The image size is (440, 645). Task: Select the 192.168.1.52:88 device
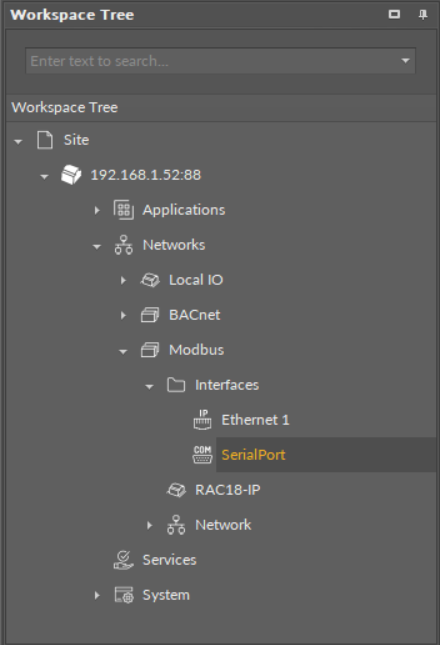(146, 175)
